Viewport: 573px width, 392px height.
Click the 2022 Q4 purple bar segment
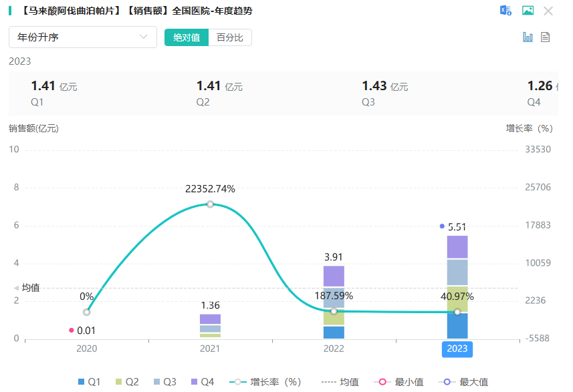(x=334, y=276)
